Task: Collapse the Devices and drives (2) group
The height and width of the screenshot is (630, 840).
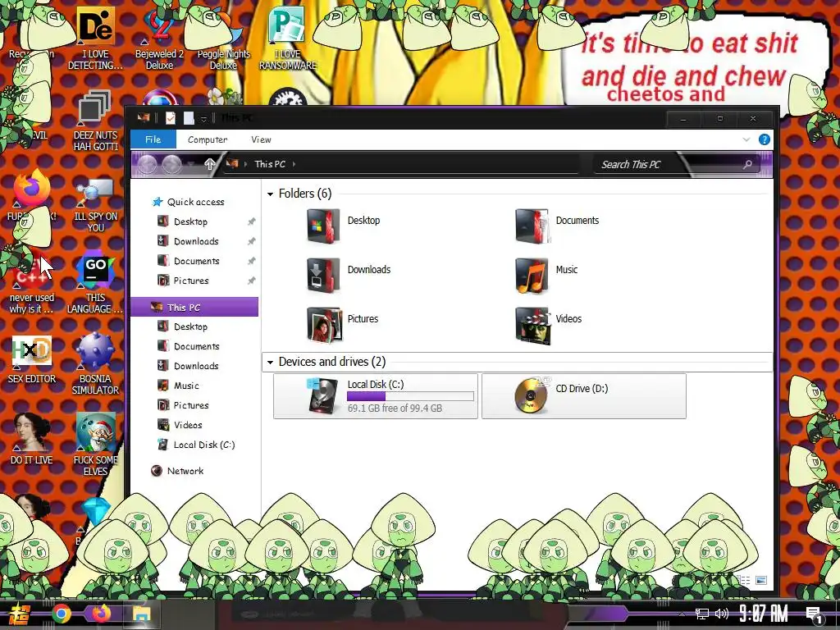Action: tap(270, 362)
